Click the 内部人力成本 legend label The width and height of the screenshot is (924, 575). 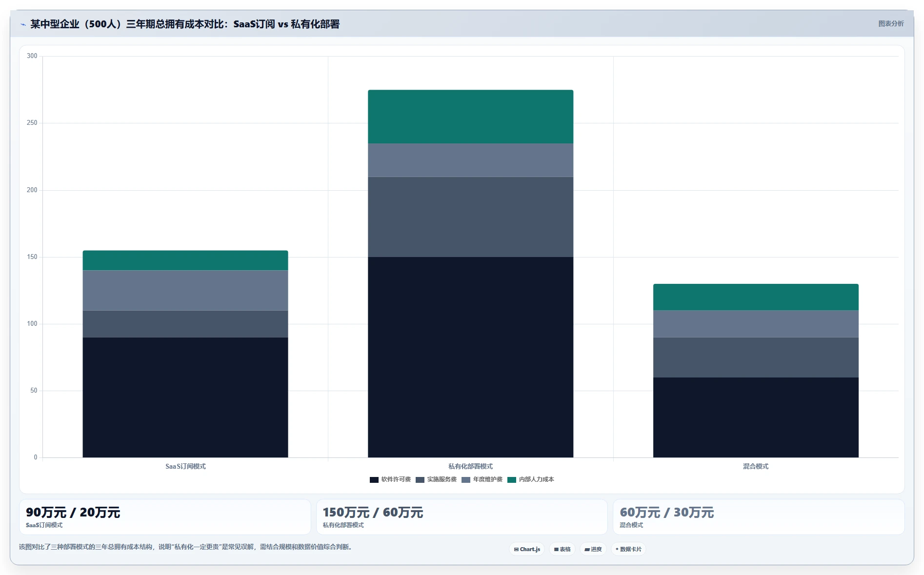(x=537, y=479)
